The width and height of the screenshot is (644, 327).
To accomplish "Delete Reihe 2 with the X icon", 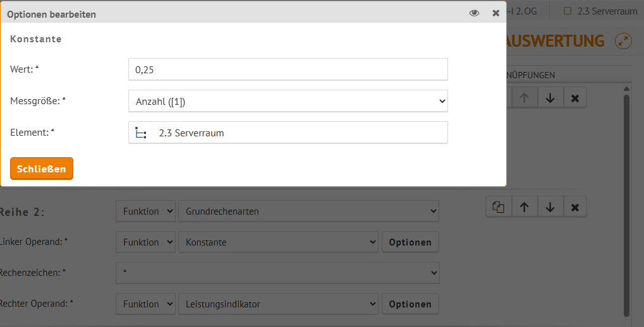I will click(575, 207).
